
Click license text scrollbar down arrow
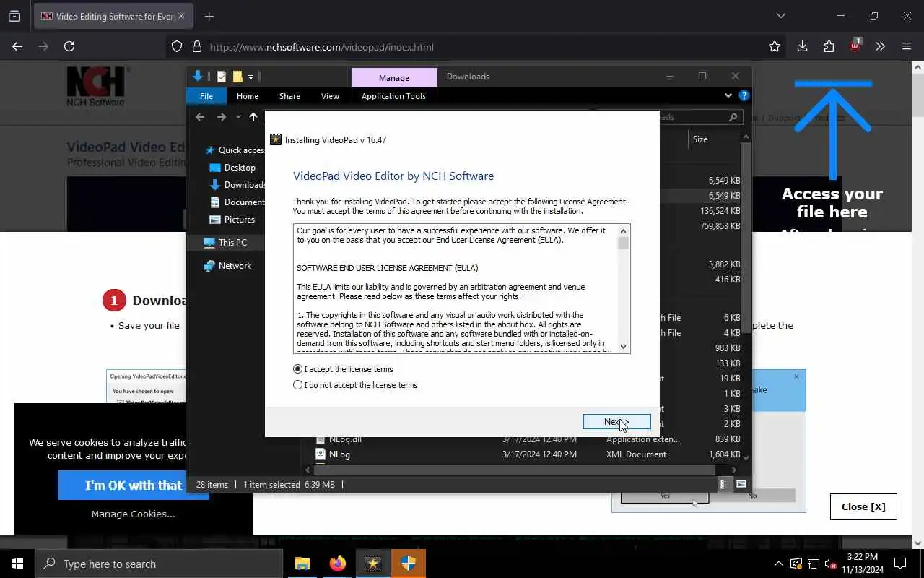point(624,347)
